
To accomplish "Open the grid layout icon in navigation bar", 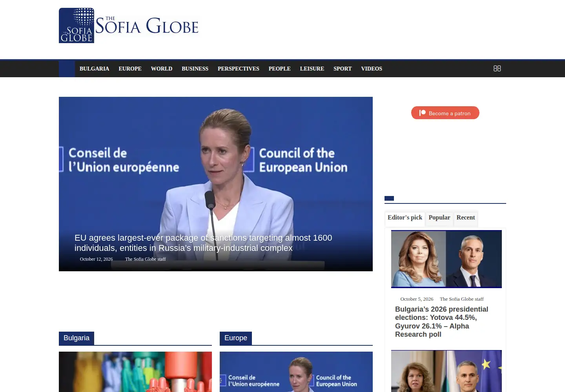I will pyautogui.click(x=497, y=69).
